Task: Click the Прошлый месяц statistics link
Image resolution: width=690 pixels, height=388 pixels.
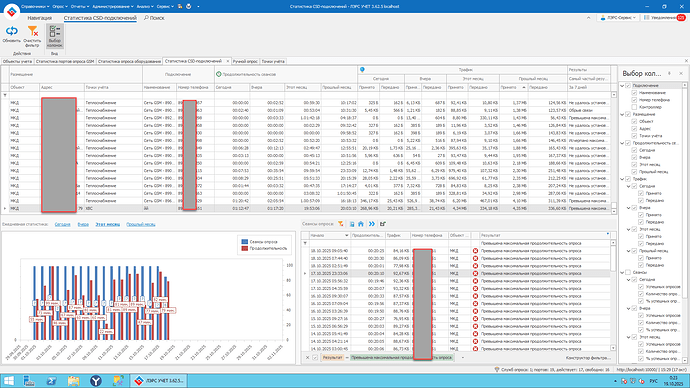Action: 141,224
